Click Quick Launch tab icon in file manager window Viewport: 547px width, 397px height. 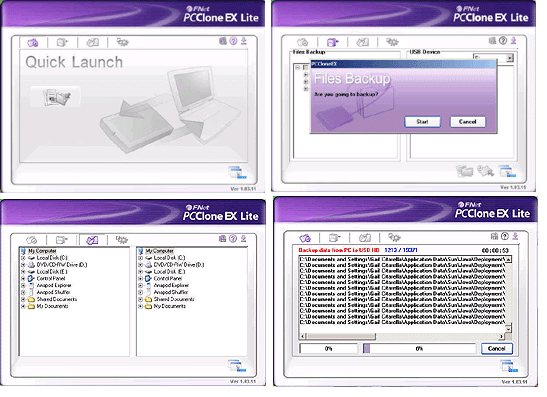[x=32, y=240]
